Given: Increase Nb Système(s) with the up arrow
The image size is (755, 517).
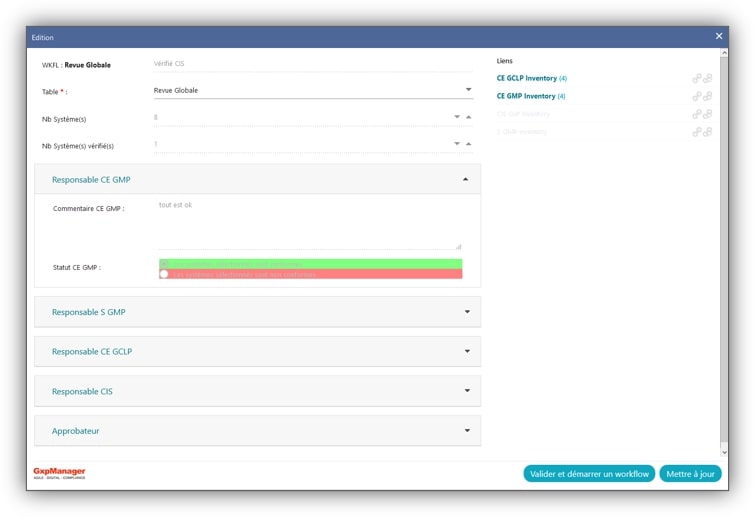Looking at the screenshot, I should [469, 117].
